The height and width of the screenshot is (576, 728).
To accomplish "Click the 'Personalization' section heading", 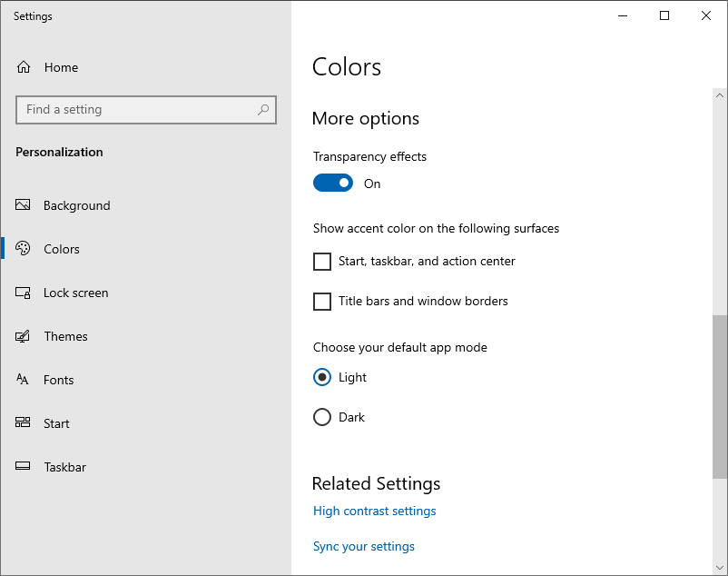I will [59, 153].
